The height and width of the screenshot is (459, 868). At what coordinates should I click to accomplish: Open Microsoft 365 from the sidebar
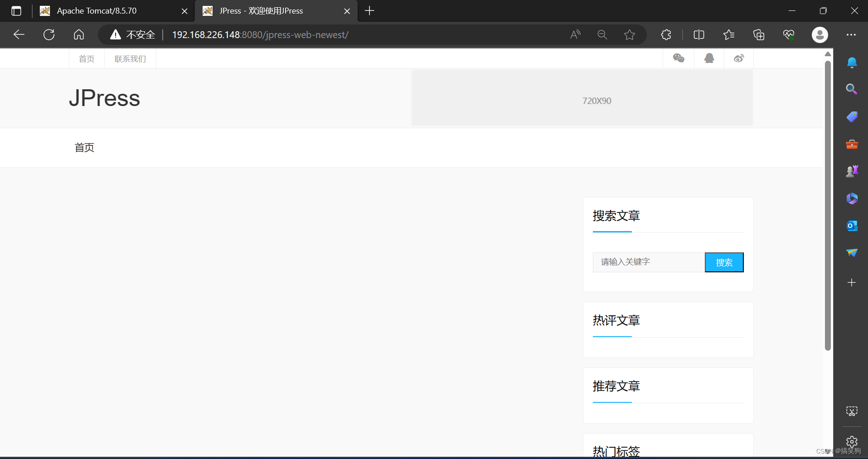pos(852,198)
